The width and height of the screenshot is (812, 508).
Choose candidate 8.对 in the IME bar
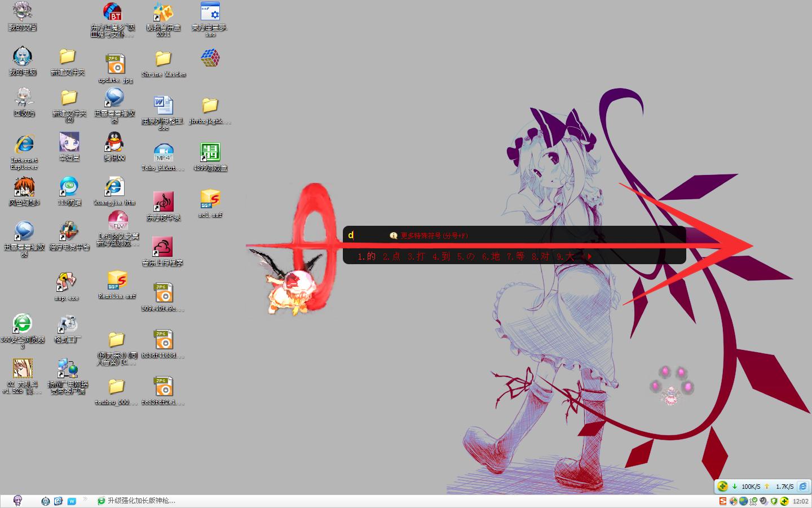pos(540,256)
